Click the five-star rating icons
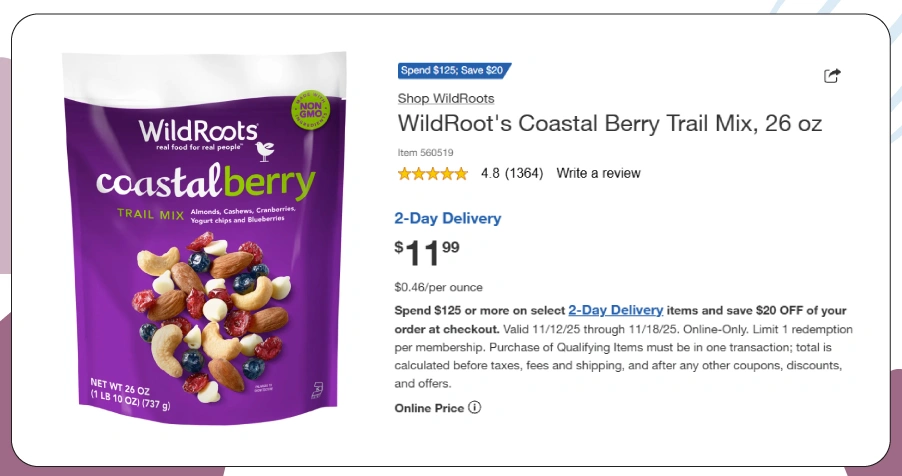The image size is (902, 476). 432,174
